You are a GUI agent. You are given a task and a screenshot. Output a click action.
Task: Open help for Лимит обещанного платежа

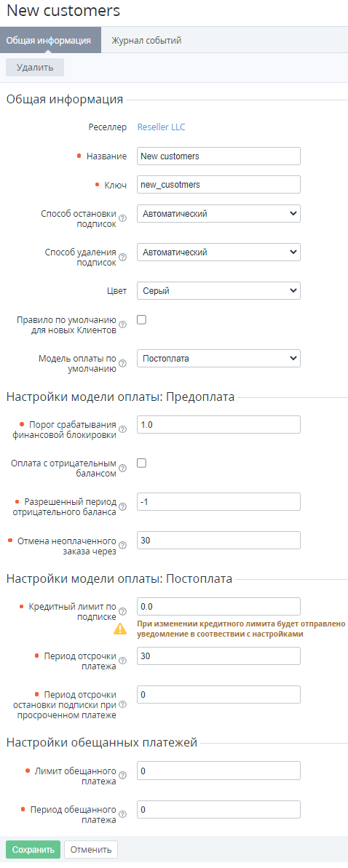coord(124,775)
